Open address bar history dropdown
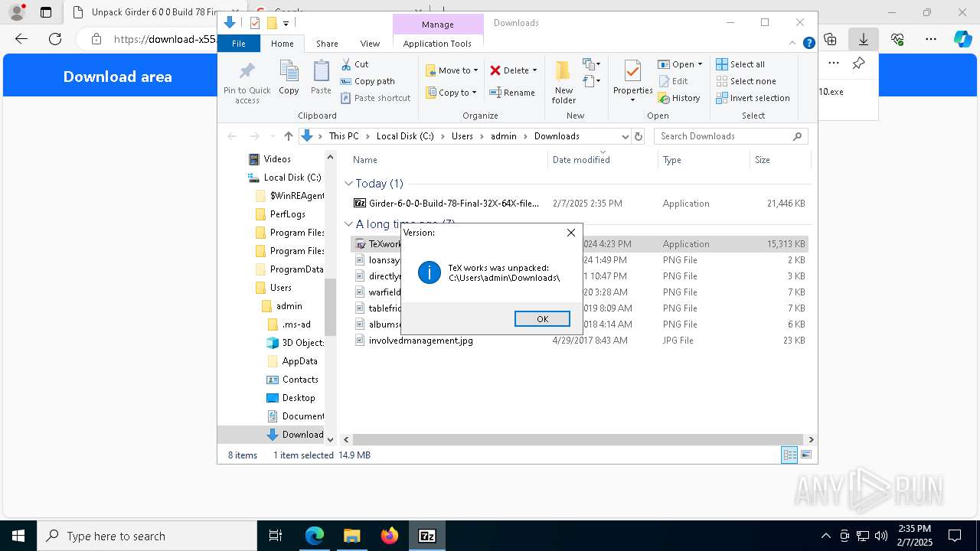Viewport: 980px width, 551px height. coord(625,136)
